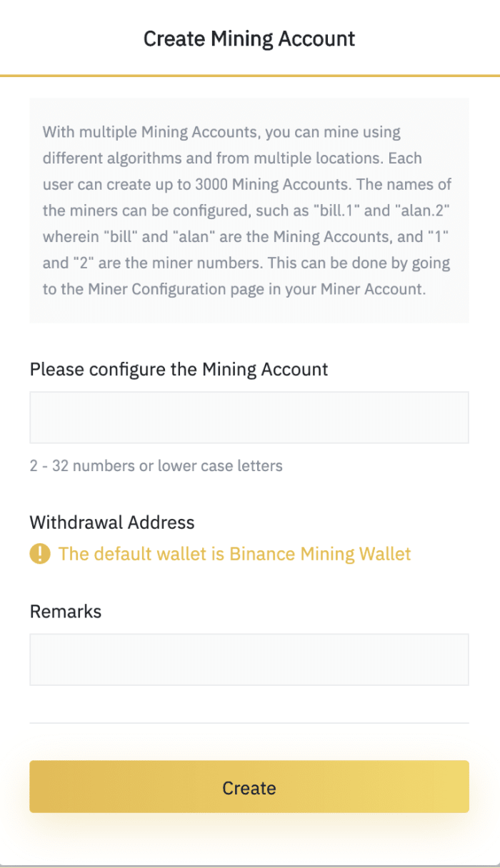Screen dimensions: 500x868
Task: Click the default wallet is Binance Mining Wallet notice
Action: pos(235,554)
